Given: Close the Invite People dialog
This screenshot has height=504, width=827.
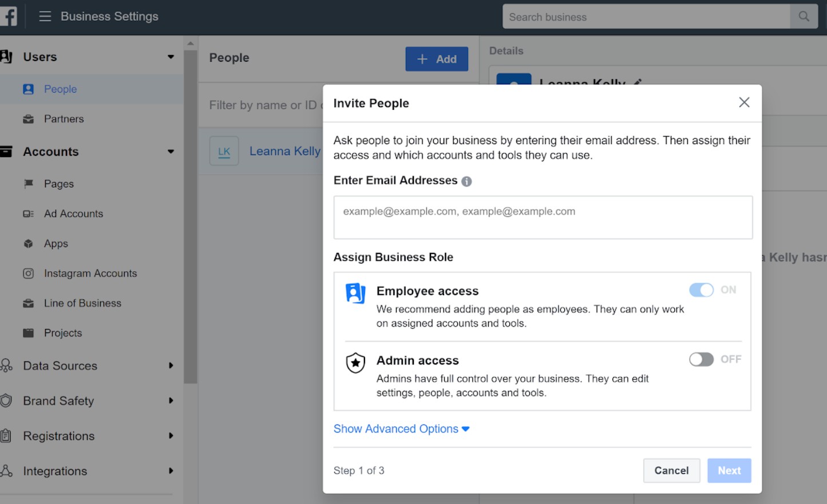Looking at the screenshot, I should (x=744, y=102).
